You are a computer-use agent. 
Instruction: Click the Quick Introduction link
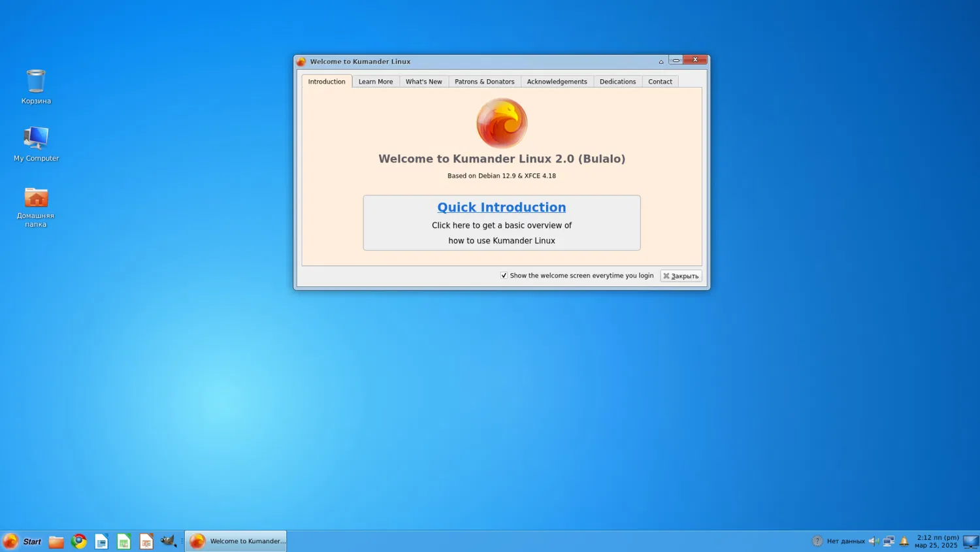click(x=502, y=207)
